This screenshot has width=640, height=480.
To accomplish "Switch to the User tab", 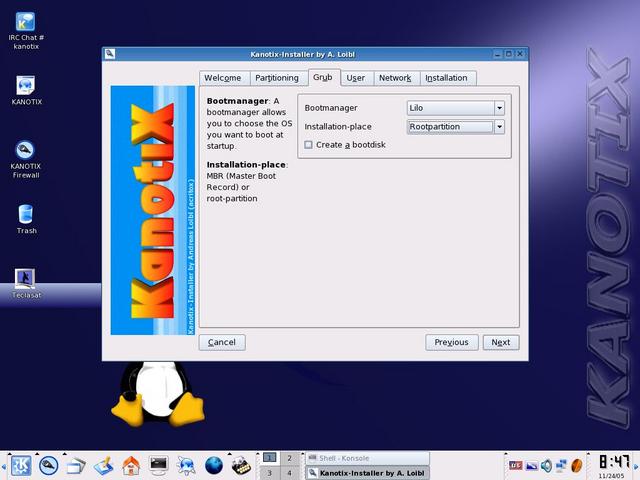I will pos(356,78).
